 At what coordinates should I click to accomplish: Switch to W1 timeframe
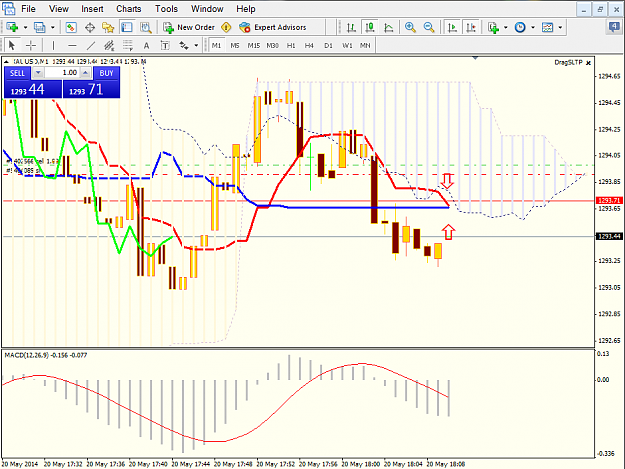point(347,45)
